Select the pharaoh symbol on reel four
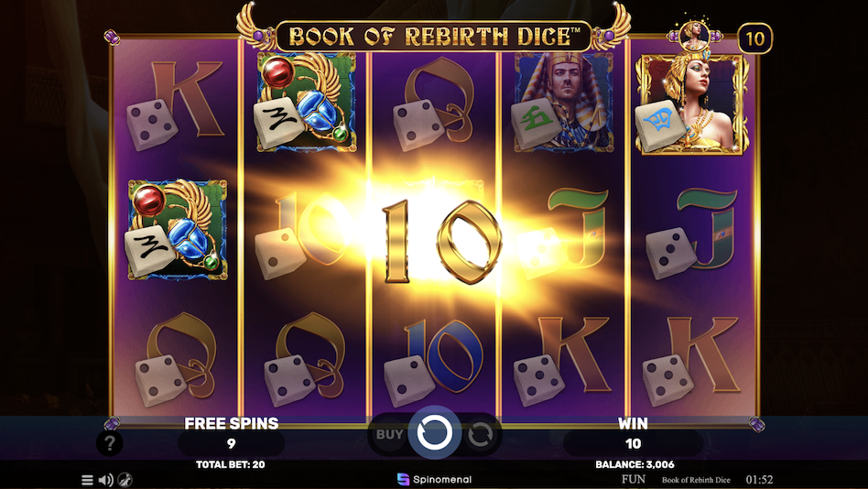868x489 pixels. coord(563,103)
